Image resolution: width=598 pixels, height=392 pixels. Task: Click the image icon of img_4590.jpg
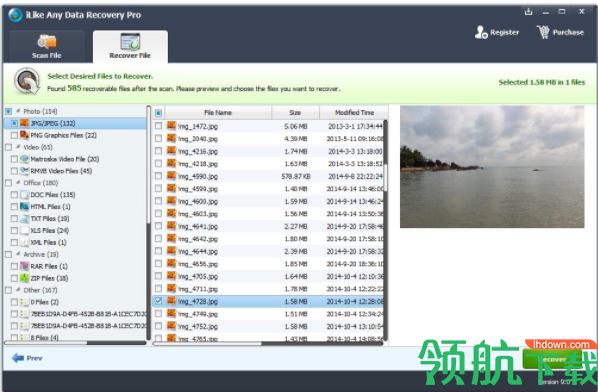click(171, 176)
